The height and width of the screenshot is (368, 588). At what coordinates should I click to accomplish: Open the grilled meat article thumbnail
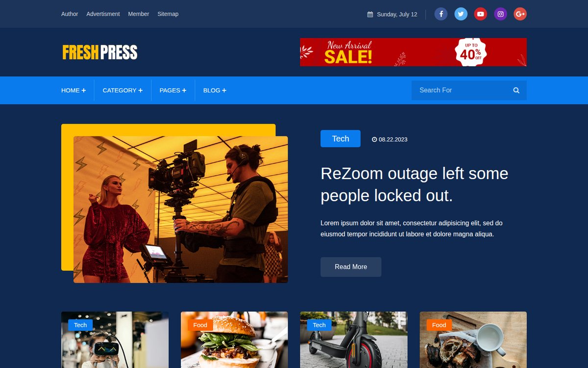[x=473, y=340]
